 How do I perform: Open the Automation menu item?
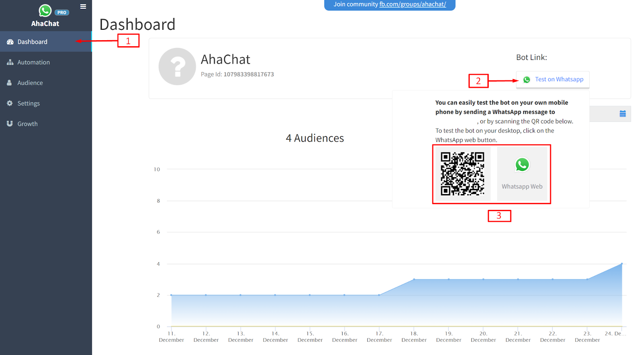pyautogui.click(x=46, y=62)
